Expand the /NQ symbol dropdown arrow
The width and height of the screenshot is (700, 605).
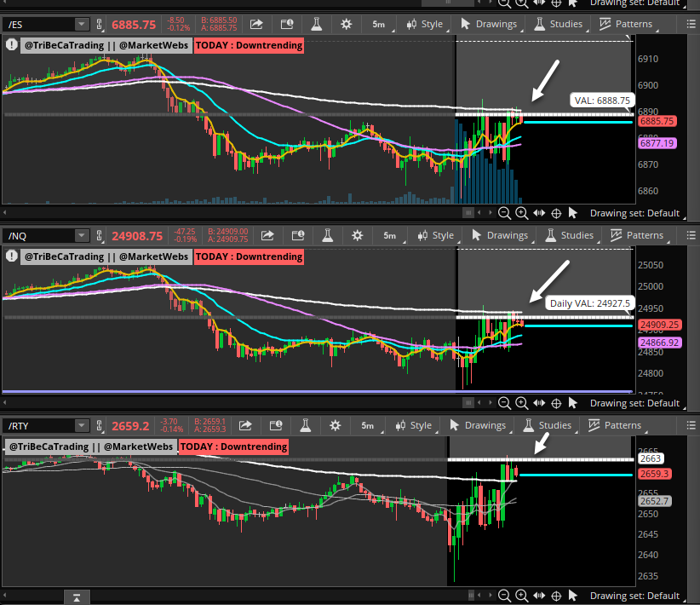(x=82, y=235)
